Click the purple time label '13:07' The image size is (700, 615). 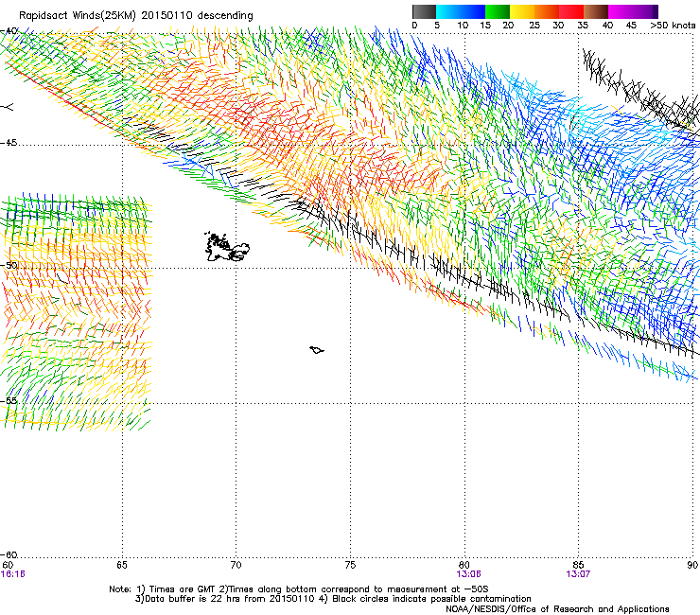click(x=578, y=574)
